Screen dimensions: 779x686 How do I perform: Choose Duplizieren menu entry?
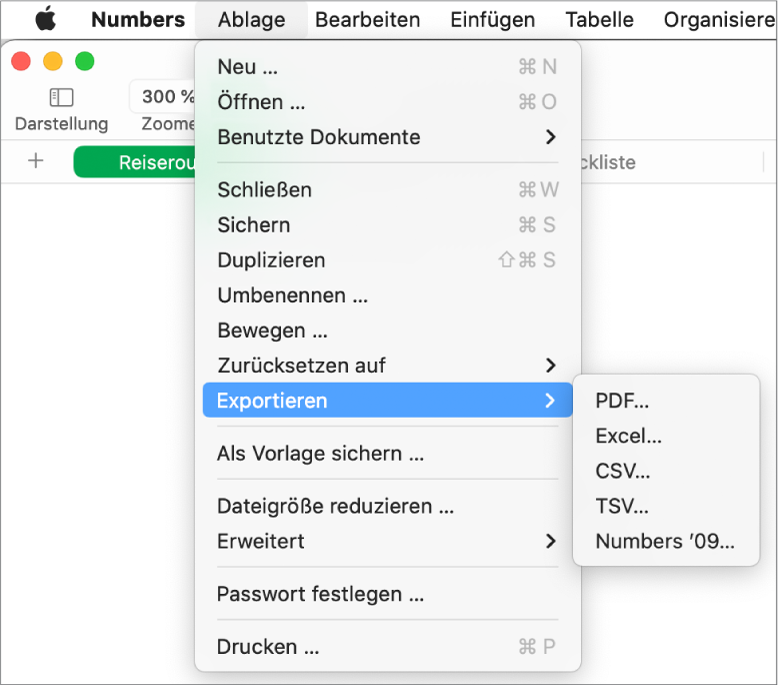pyautogui.click(x=388, y=260)
